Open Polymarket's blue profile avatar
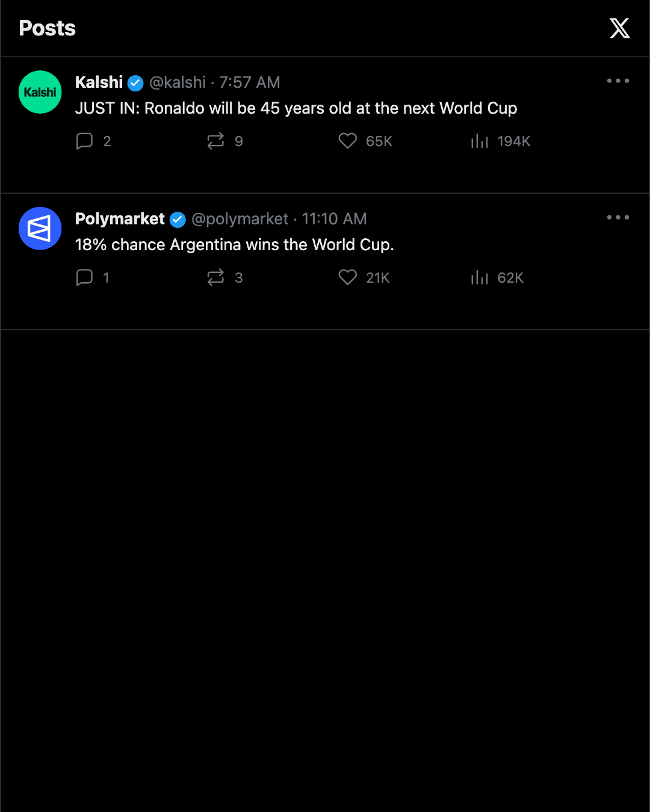 tap(40, 229)
